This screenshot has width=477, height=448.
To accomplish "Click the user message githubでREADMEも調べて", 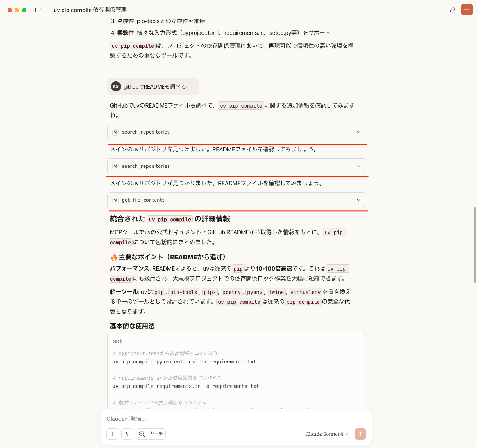I will coord(153,86).
